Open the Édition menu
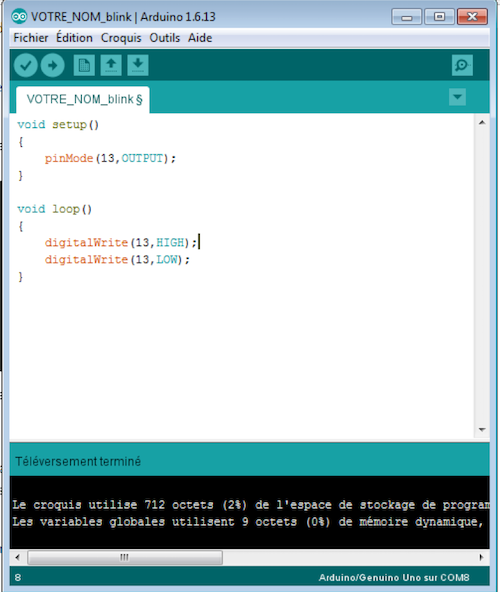 (x=74, y=38)
